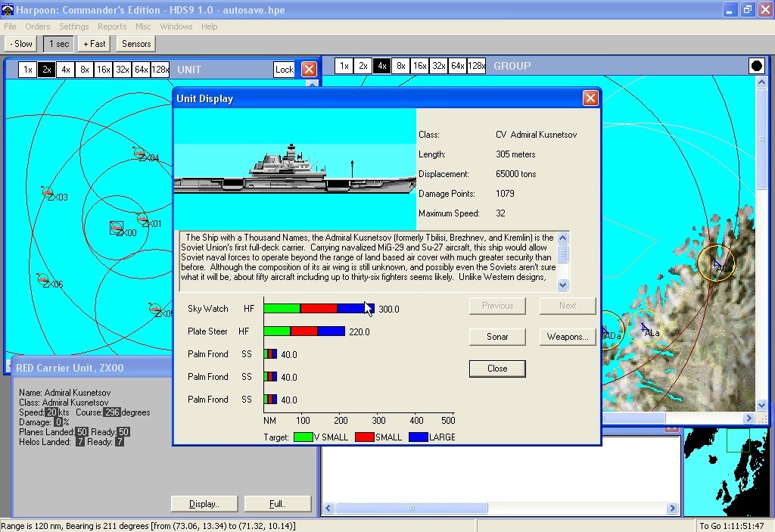Click the Sky Watch radar range bar
Viewport: 775px width, 532px height.
click(x=319, y=309)
